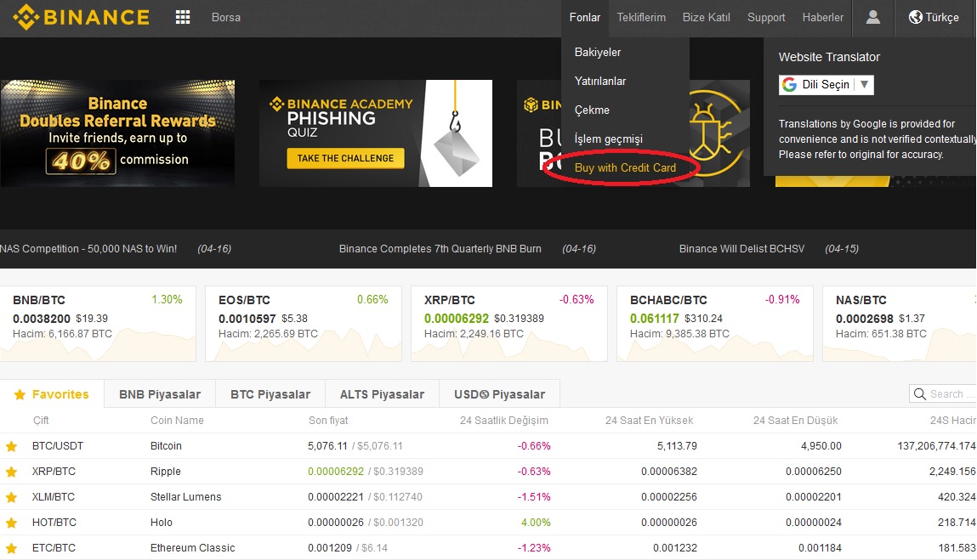
Task: Open the Support page
Action: [766, 18]
